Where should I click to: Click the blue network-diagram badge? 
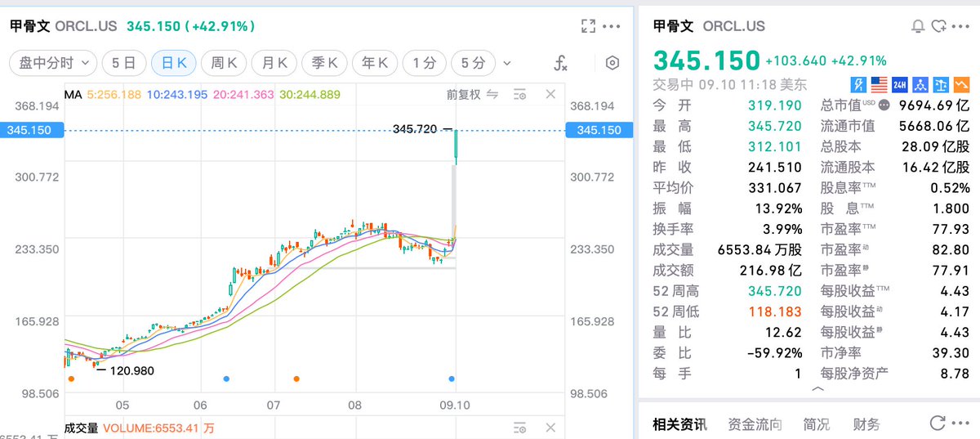(920, 83)
